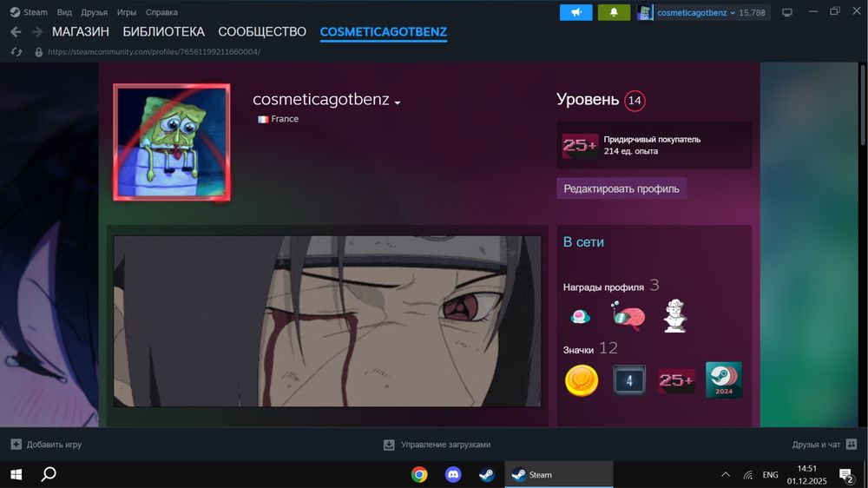Open Discord from the taskbar
Screen dimensions: 868x488
[x=453, y=475]
